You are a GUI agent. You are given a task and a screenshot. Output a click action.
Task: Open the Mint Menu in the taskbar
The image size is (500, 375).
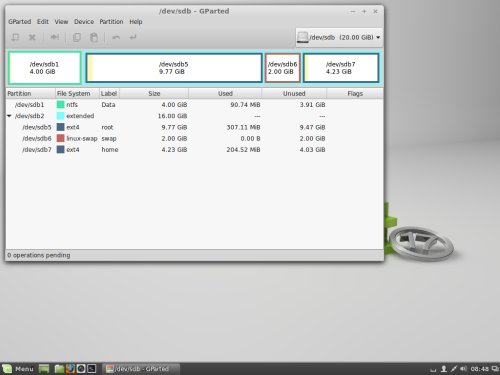tap(18, 369)
